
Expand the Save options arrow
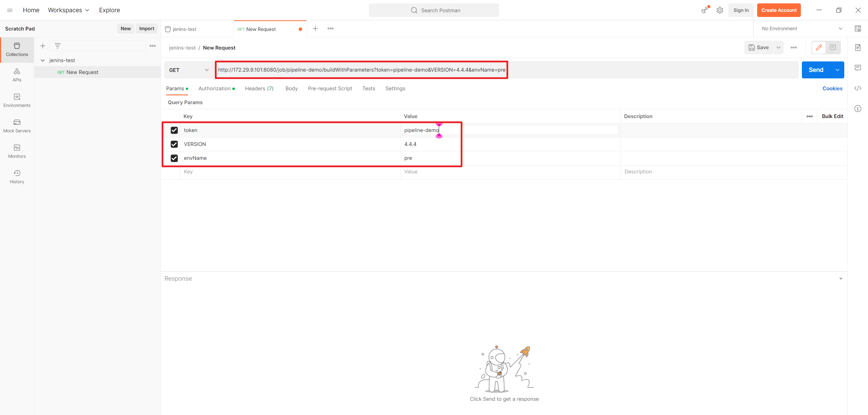pyautogui.click(x=778, y=48)
